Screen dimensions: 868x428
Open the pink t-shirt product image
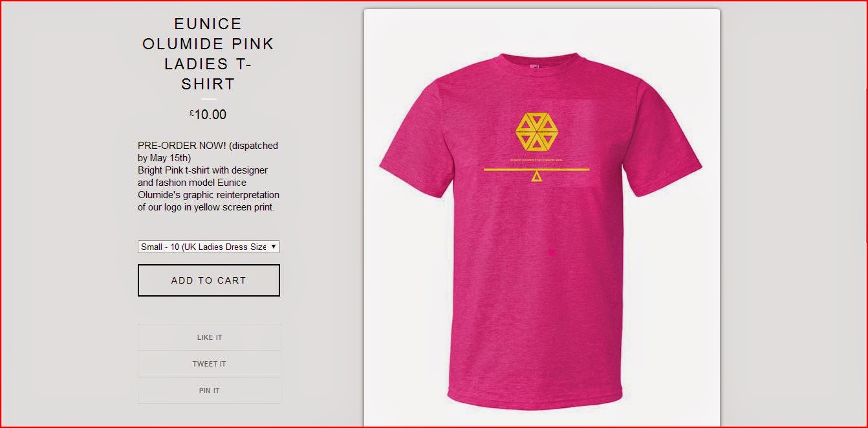[x=542, y=218]
